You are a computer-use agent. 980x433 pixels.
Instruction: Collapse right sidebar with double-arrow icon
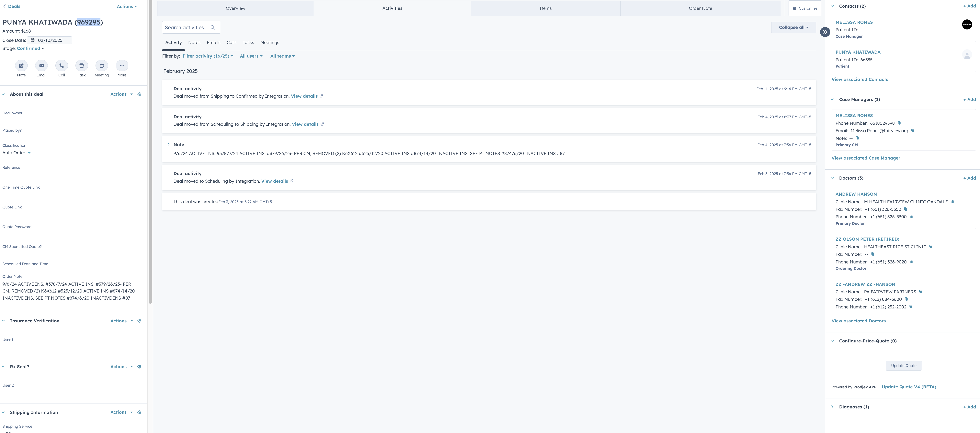pyautogui.click(x=825, y=32)
